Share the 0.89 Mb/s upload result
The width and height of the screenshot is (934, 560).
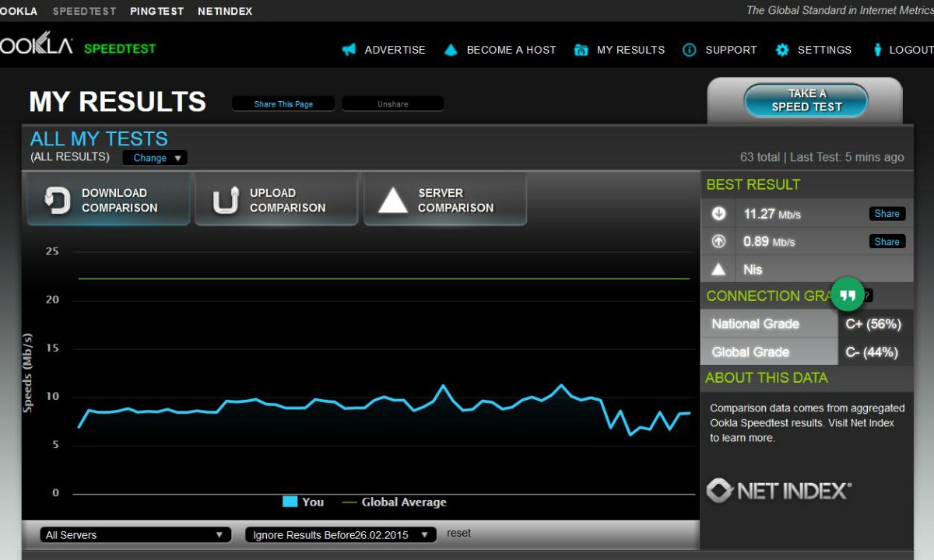click(887, 242)
